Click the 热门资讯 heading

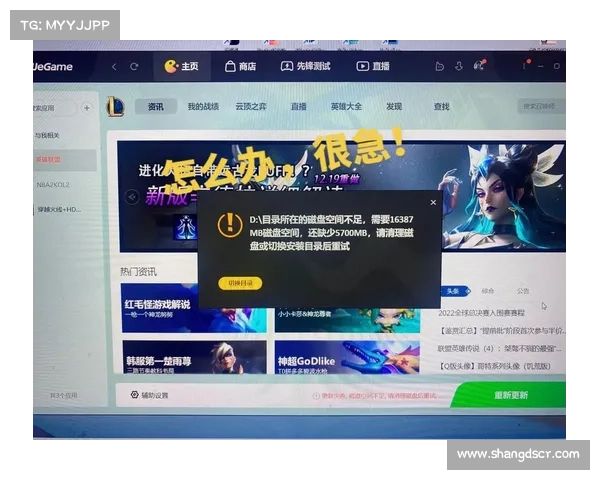click(138, 272)
